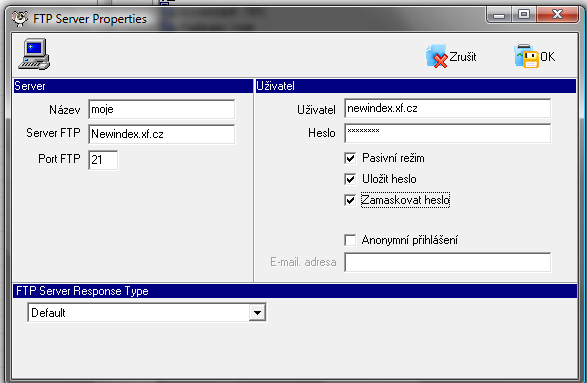Maximize the FTP Server Properties window
The height and width of the screenshot is (383, 587).
tap(524, 15)
